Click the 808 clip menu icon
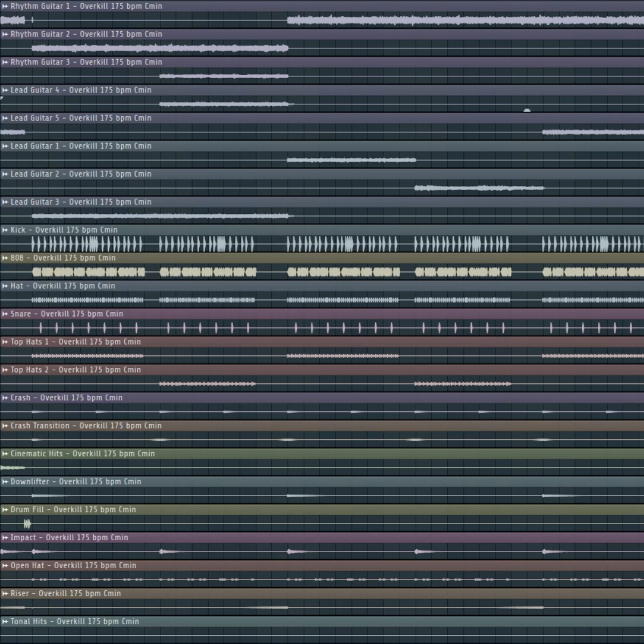 pos(5,258)
